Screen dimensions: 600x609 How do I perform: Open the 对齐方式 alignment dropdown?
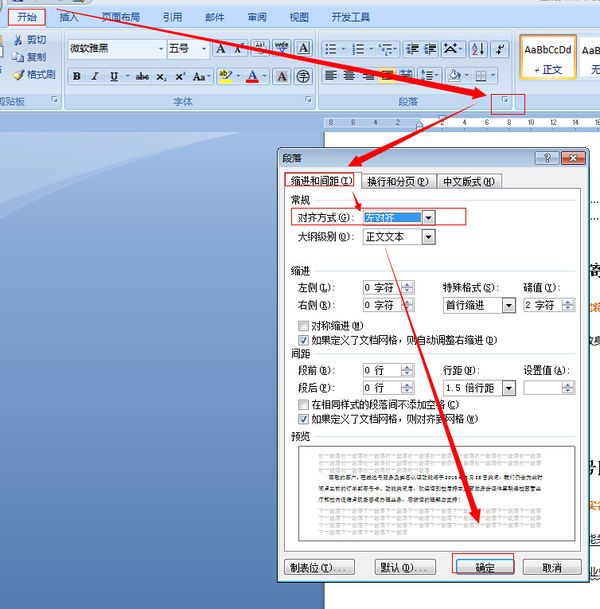[x=428, y=218]
